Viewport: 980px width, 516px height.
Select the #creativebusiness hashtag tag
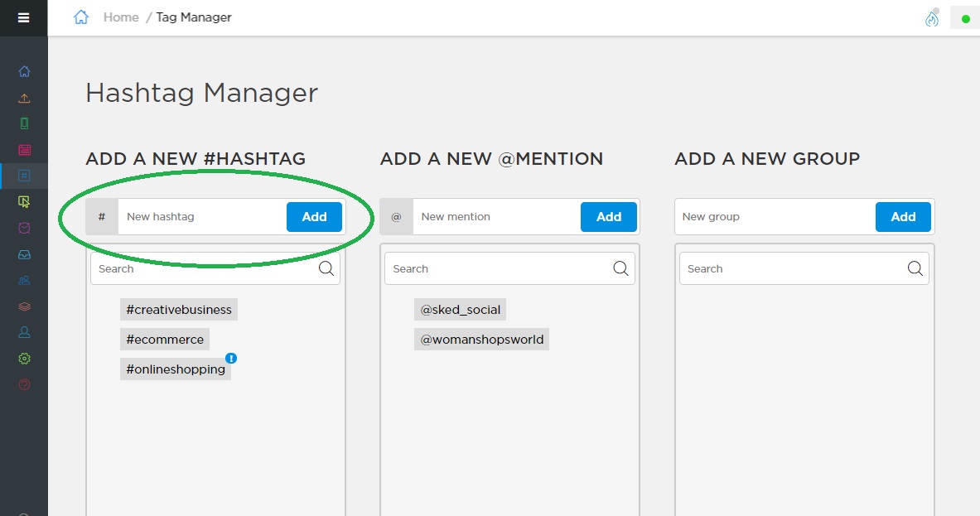[179, 310]
